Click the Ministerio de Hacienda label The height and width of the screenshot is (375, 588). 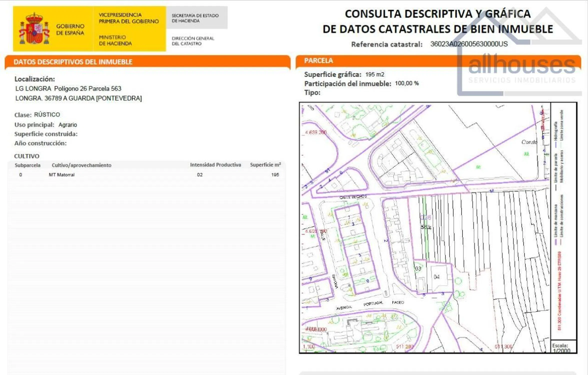coord(115,40)
